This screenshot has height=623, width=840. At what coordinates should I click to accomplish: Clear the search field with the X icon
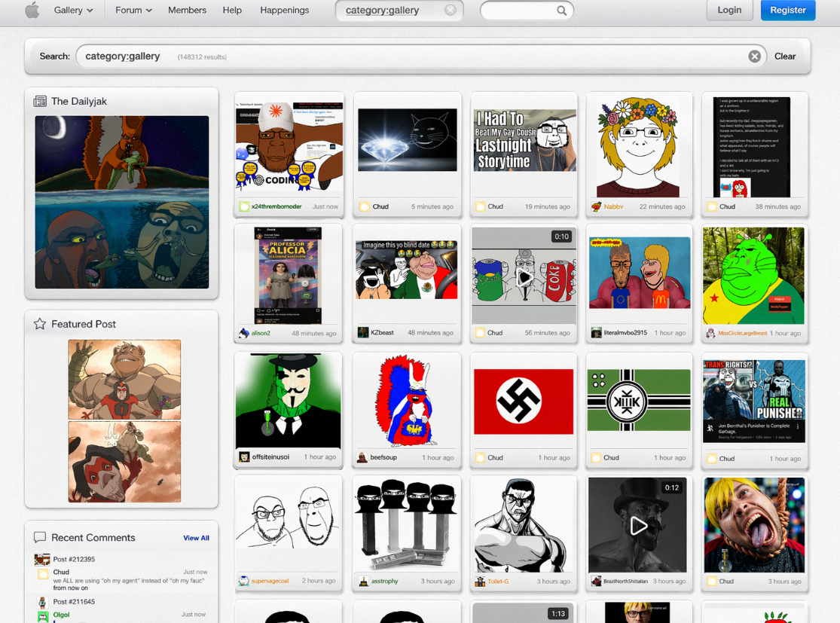(754, 56)
